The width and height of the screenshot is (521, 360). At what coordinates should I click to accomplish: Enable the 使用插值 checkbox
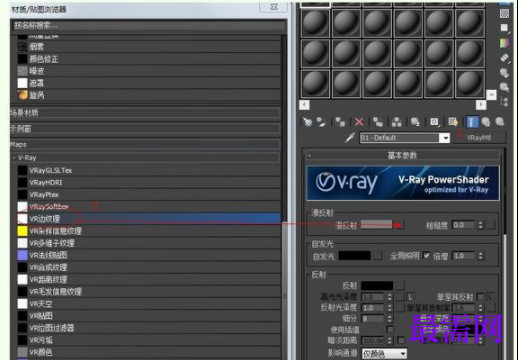click(389, 329)
